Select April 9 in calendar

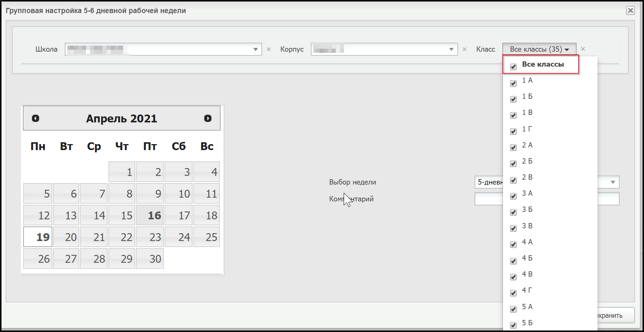pos(150,194)
